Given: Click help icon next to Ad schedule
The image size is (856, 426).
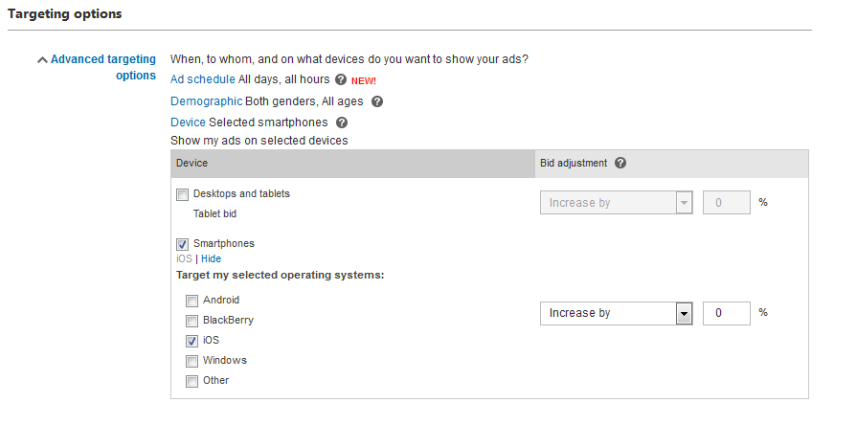Looking at the screenshot, I should pos(341,80).
